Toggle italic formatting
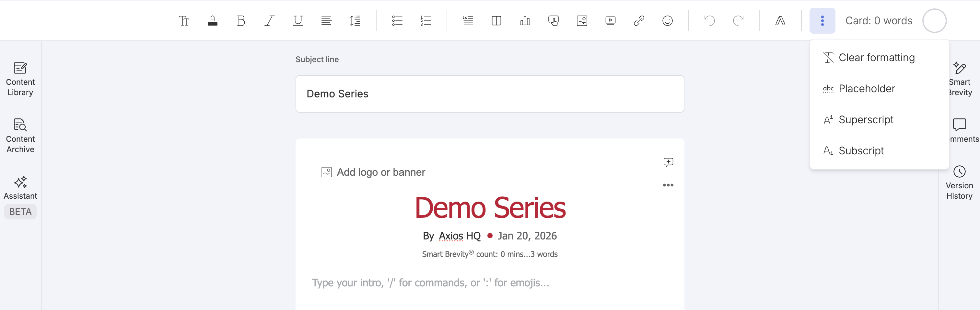The image size is (980, 310). coord(269,20)
